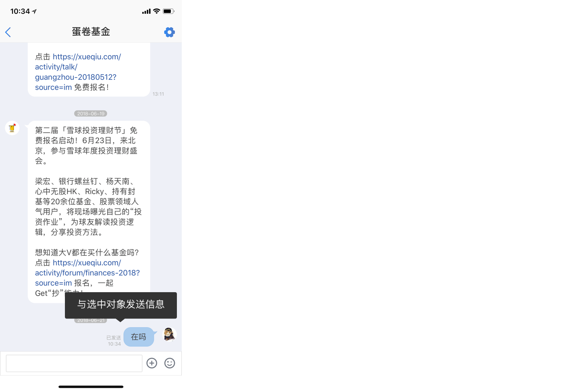Screen dimensions: 568x392
Task: Open the finances-2018 forum link
Action: point(87,273)
